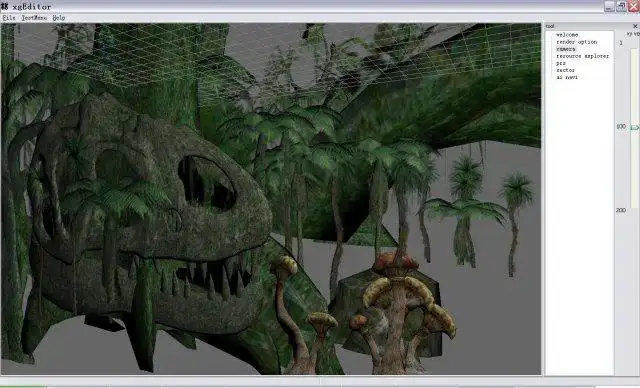
Task: Open resource explorer from the tool tree
Action: click(x=582, y=56)
